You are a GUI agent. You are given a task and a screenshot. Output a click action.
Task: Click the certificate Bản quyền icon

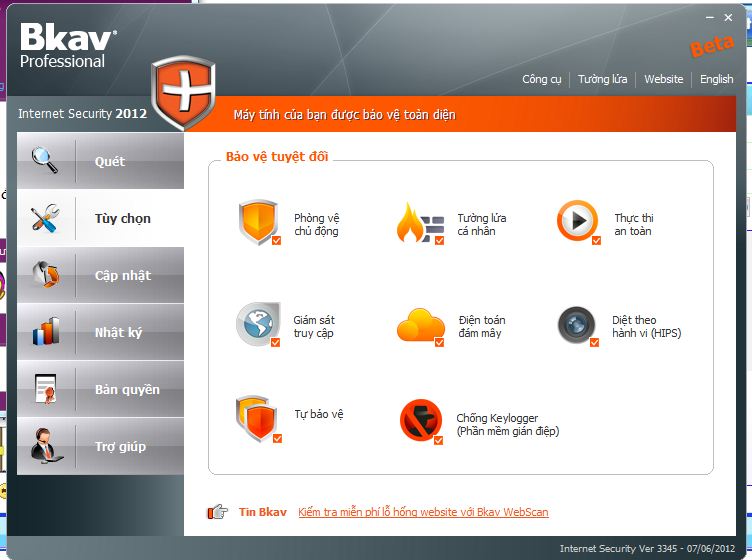pyautogui.click(x=46, y=388)
